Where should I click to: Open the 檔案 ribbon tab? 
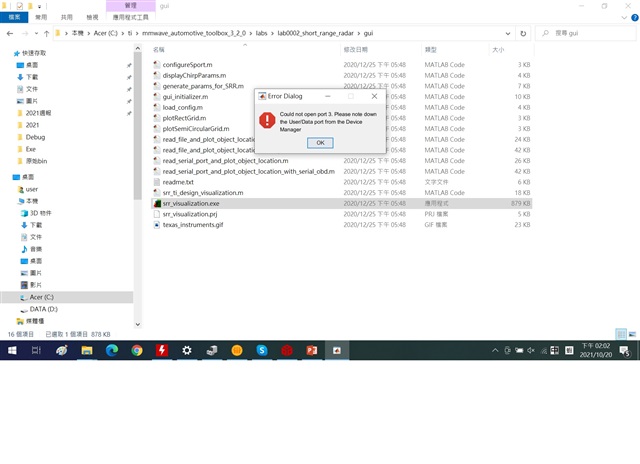(14, 17)
